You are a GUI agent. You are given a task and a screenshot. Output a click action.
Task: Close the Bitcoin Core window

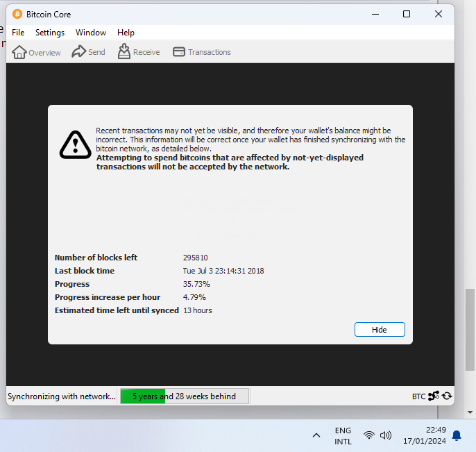click(x=439, y=14)
